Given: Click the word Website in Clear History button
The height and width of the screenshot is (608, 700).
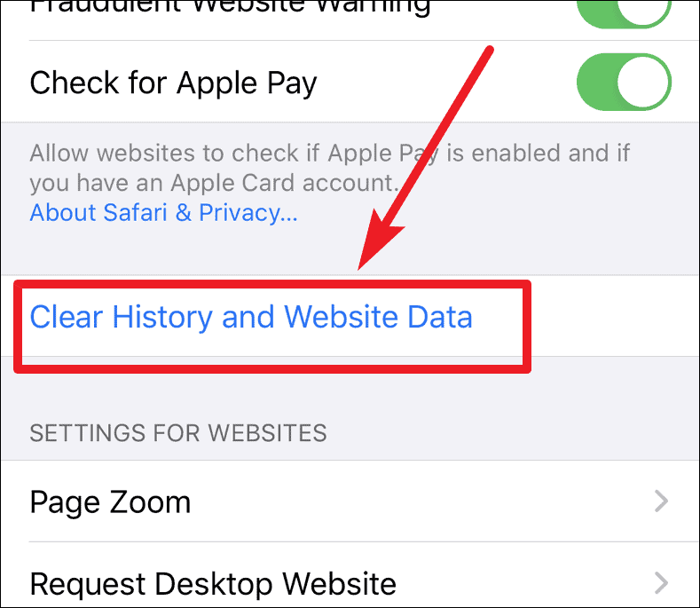Looking at the screenshot, I should click(x=341, y=317).
